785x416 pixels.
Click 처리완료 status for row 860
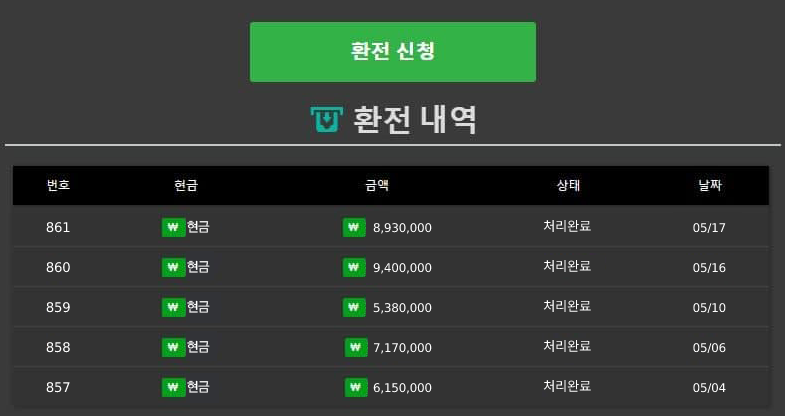pyautogui.click(x=567, y=266)
